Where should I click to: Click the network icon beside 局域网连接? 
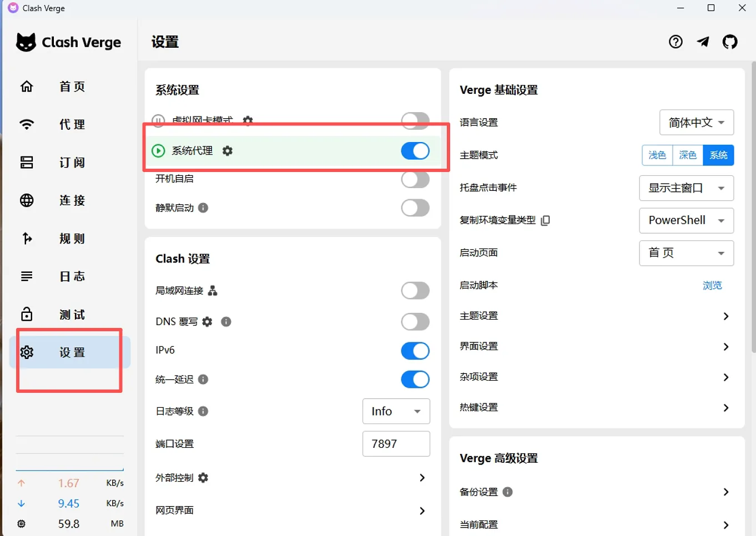213,291
